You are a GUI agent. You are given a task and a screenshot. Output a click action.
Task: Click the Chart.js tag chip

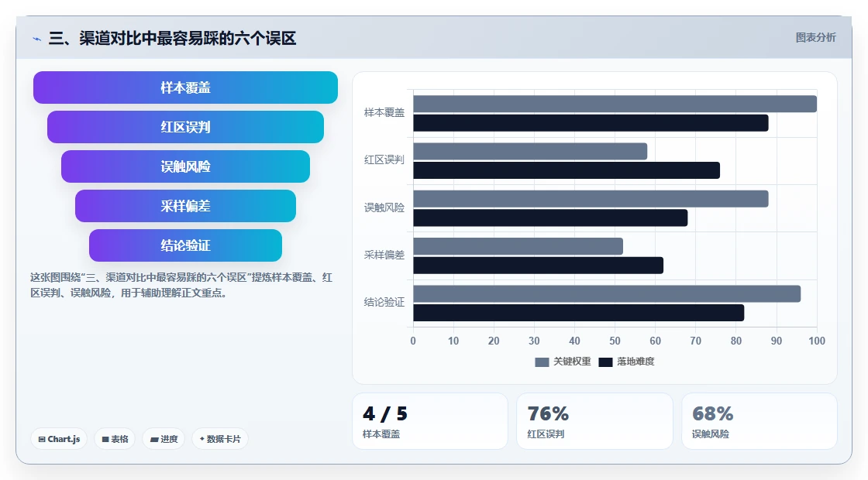(59, 439)
